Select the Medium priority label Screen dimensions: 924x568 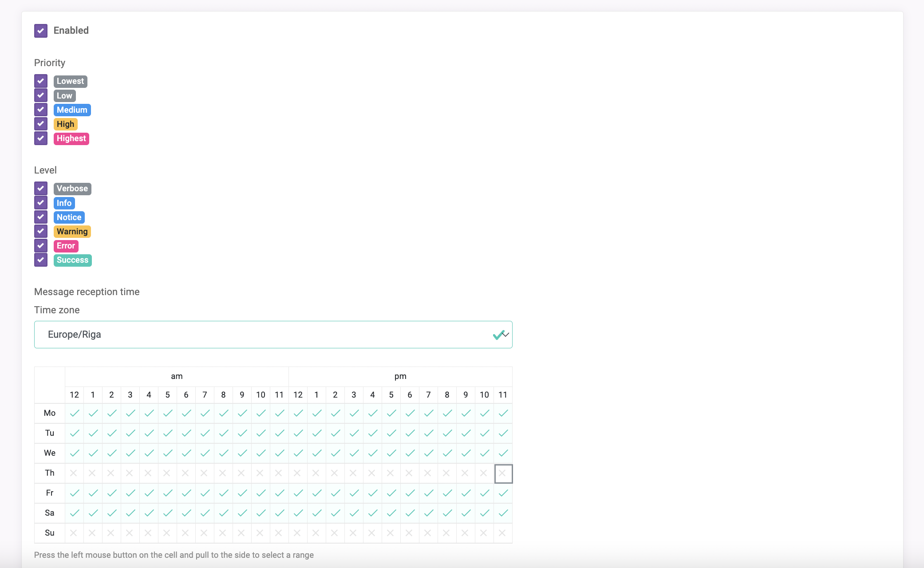71,110
